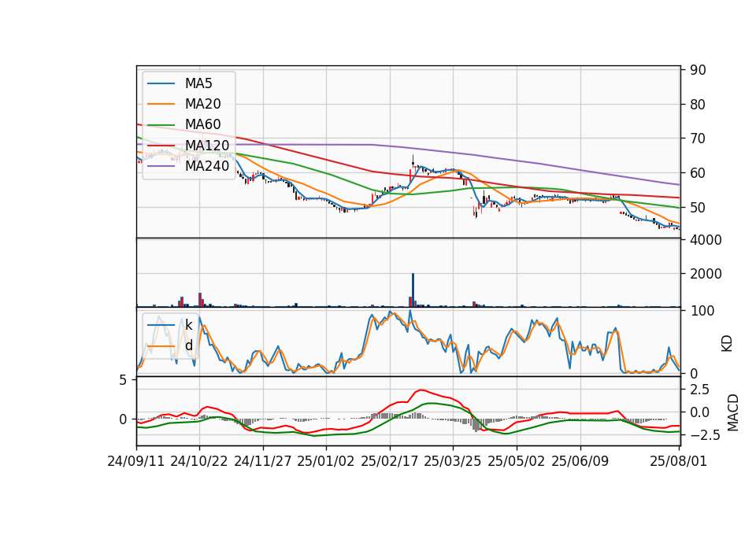756x543 pixels.
Task: Click the 90 price axis label
Action: 699,70
